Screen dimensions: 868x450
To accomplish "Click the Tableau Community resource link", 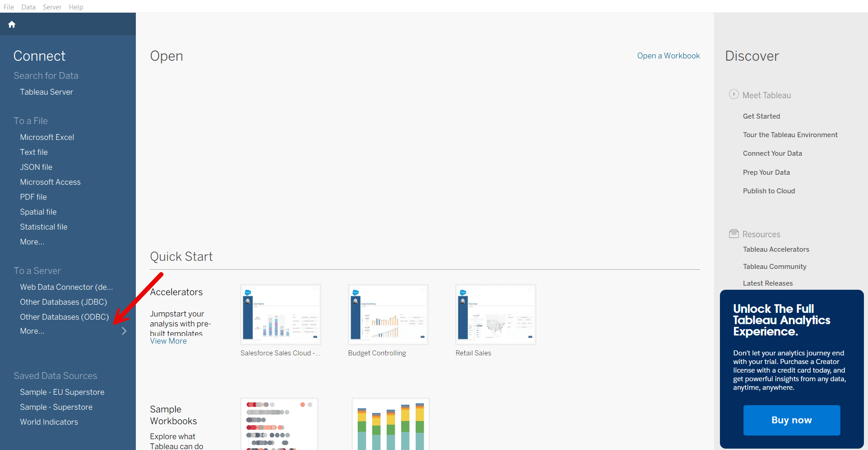I will click(x=774, y=266).
